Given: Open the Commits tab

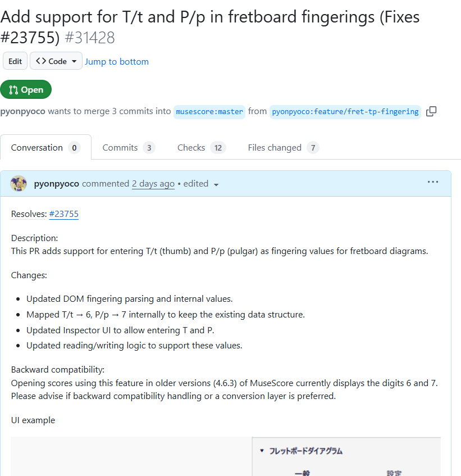Looking at the screenshot, I should coord(129,148).
